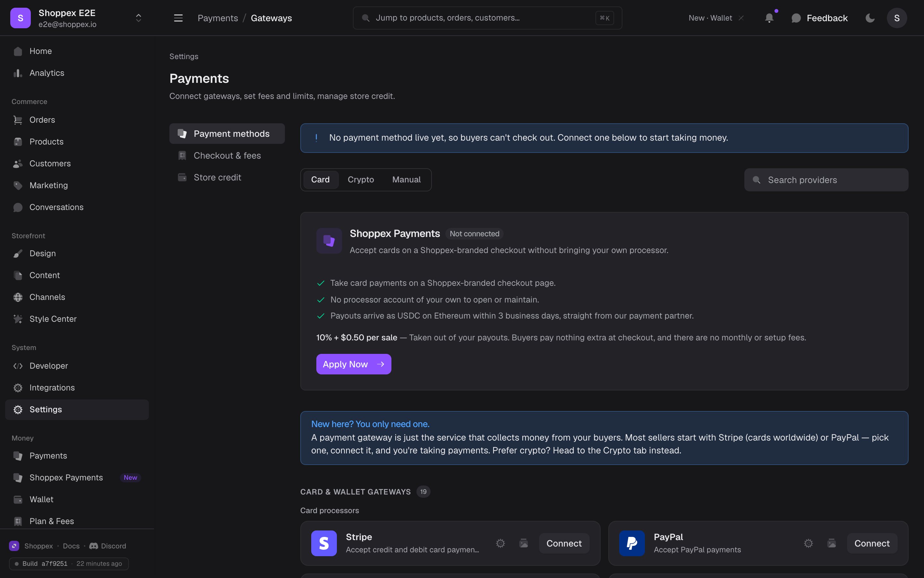The height and width of the screenshot is (578, 924).
Task: Click the Wallet icon in sidebar
Action: coord(18,499)
